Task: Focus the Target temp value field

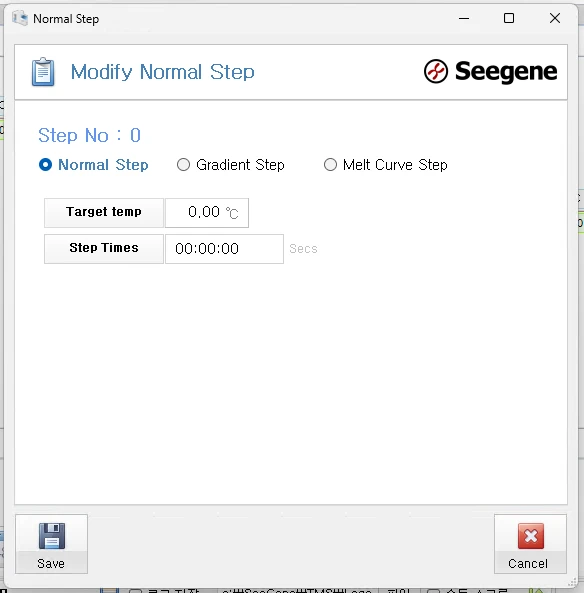Action: point(207,213)
